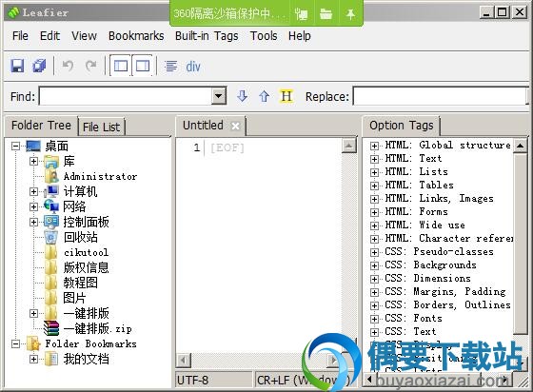Expand HTML: Lists tags
The width and height of the screenshot is (533, 392).
[x=374, y=172]
